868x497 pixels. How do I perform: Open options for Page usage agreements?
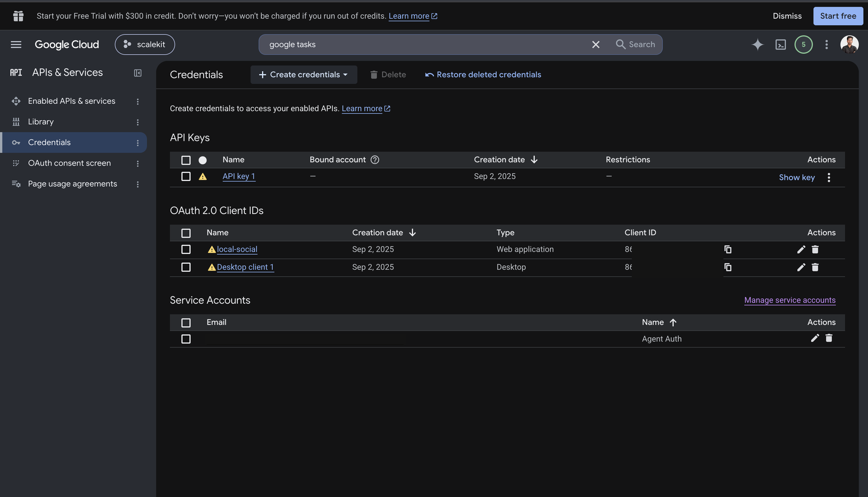[138, 184]
